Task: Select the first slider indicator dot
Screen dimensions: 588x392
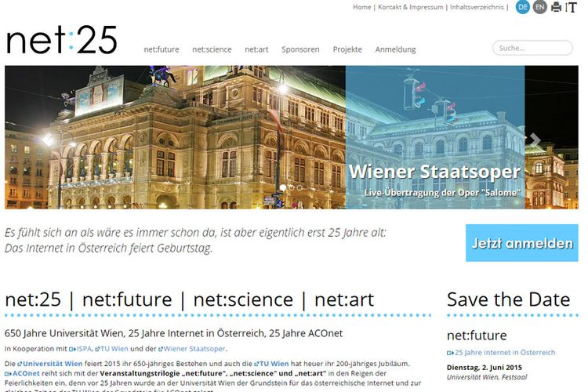Action: (283, 187)
